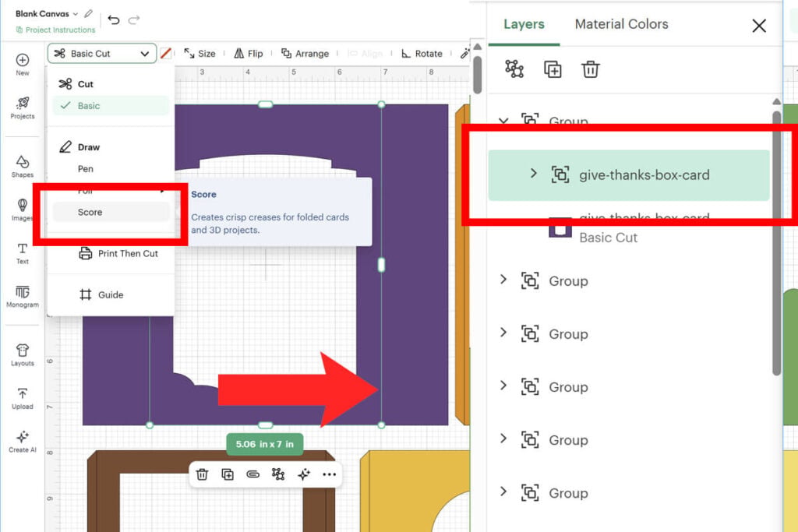Open the Arrange toolbar option
This screenshot has height=532, width=798.
(305, 54)
